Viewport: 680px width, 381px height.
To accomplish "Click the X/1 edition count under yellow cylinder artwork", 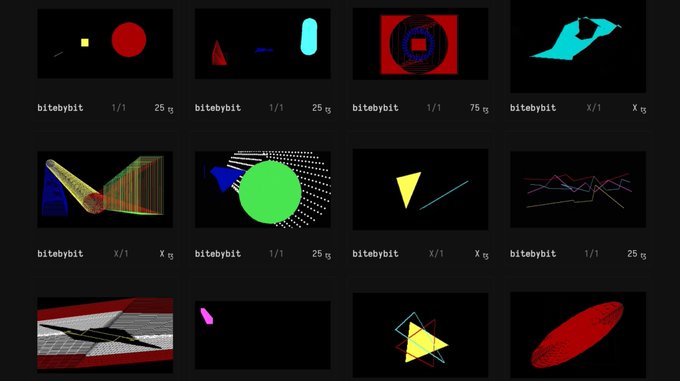I will (x=121, y=254).
